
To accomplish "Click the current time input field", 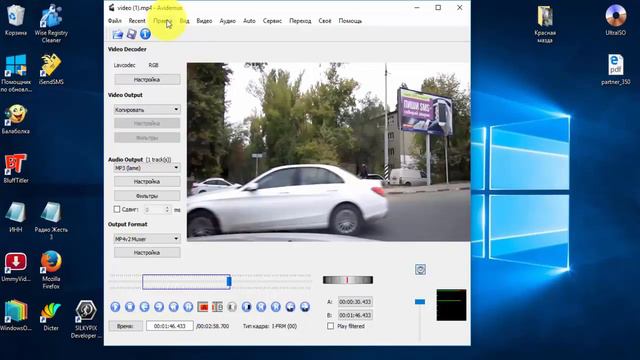I will tap(170, 326).
